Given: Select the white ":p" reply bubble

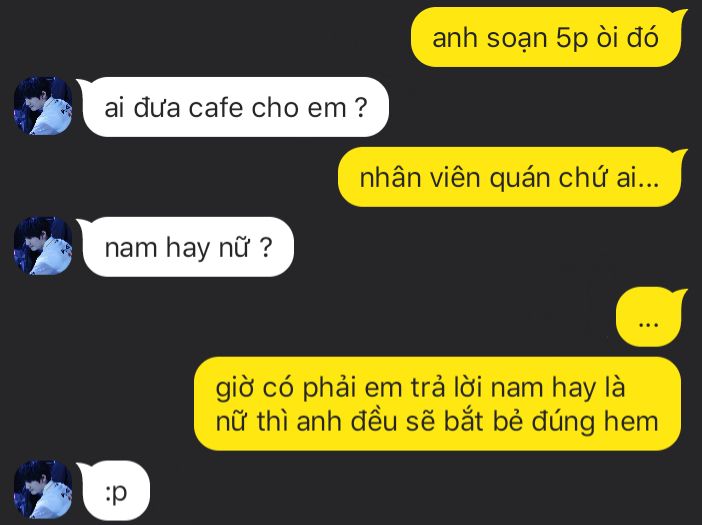Looking at the screenshot, I should click(114, 491).
